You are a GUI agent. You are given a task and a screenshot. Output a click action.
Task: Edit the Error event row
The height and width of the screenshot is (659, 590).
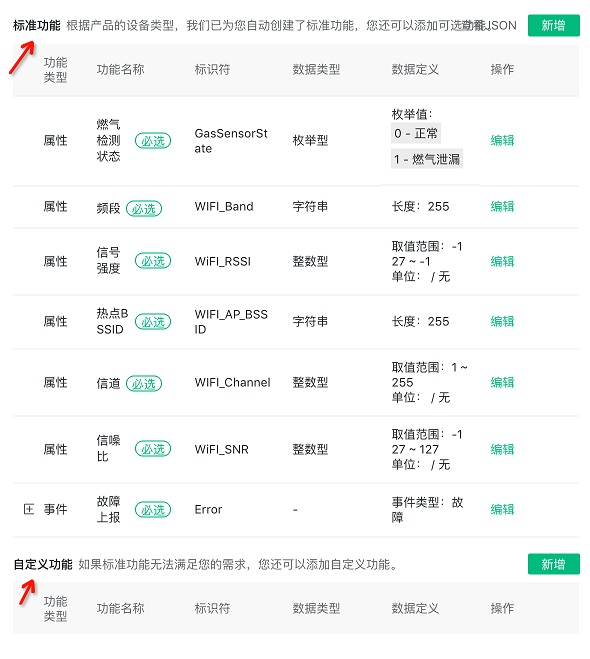coord(502,509)
